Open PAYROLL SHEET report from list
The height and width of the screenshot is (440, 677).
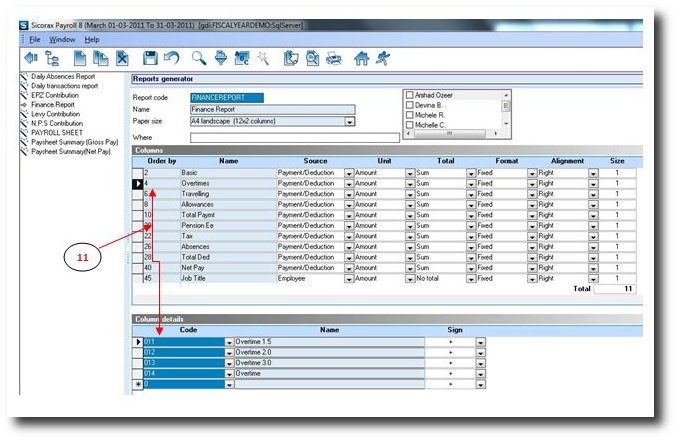(x=55, y=131)
